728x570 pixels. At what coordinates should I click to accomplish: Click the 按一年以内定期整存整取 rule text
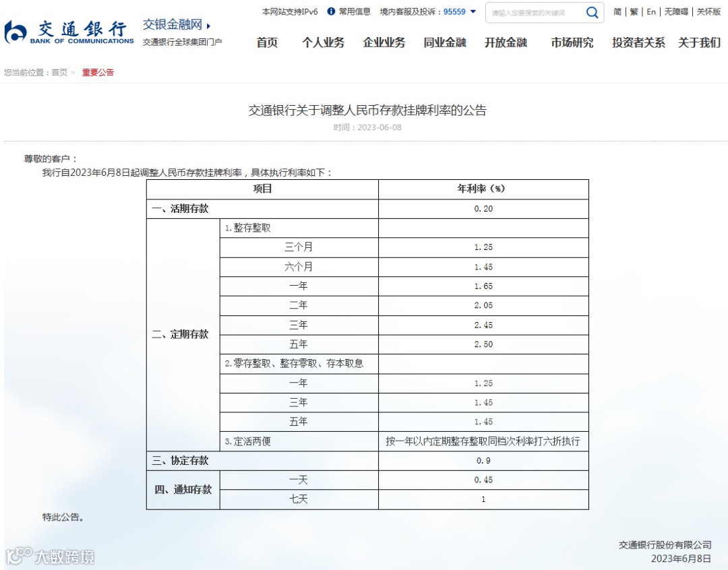tap(483, 441)
